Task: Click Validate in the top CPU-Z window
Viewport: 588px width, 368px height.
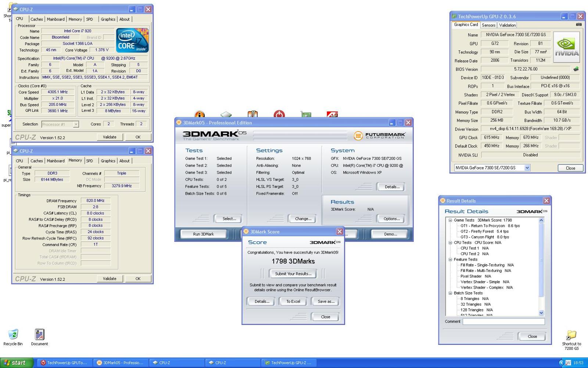Action: 110,137
